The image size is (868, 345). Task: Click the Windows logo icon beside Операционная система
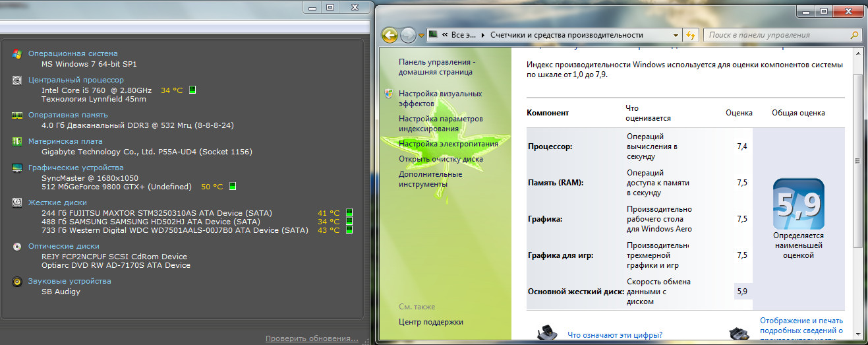[17, 53]
